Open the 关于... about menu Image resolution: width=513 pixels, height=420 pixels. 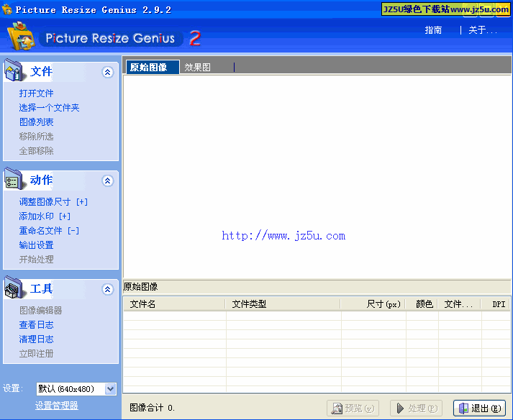[483, 30]
